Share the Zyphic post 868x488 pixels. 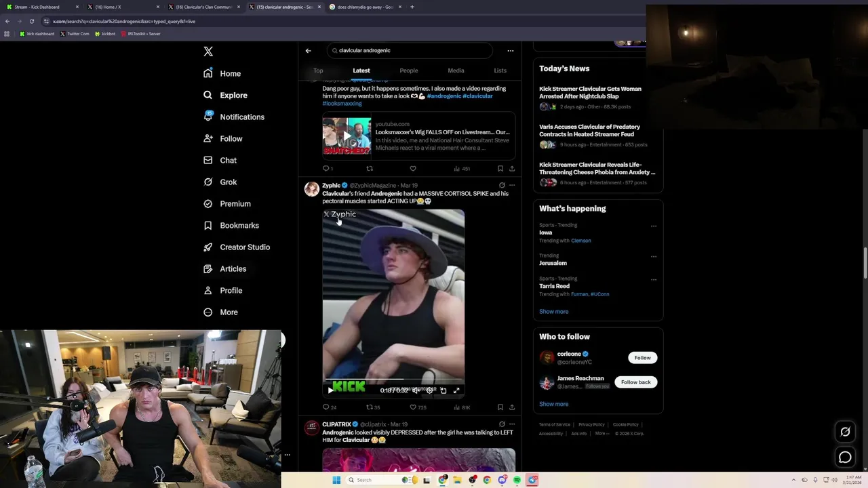point(512,407)
